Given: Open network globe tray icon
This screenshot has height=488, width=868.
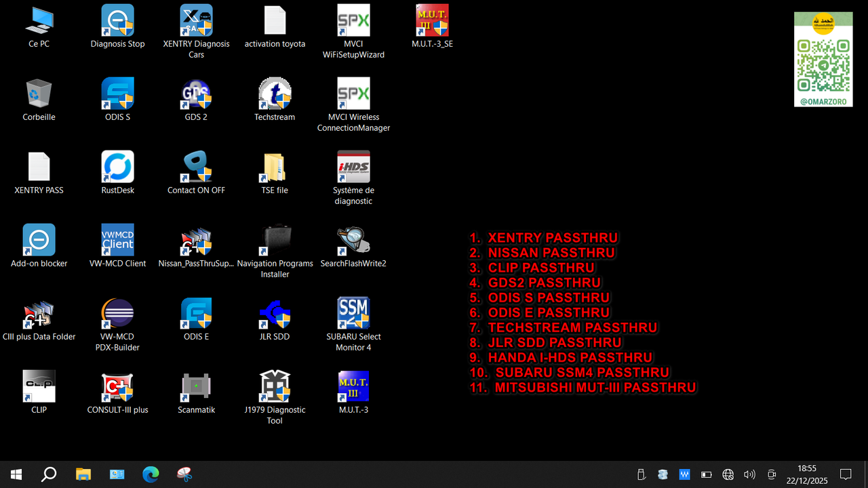Looking at the screenshot, I should tap(728, 474).
